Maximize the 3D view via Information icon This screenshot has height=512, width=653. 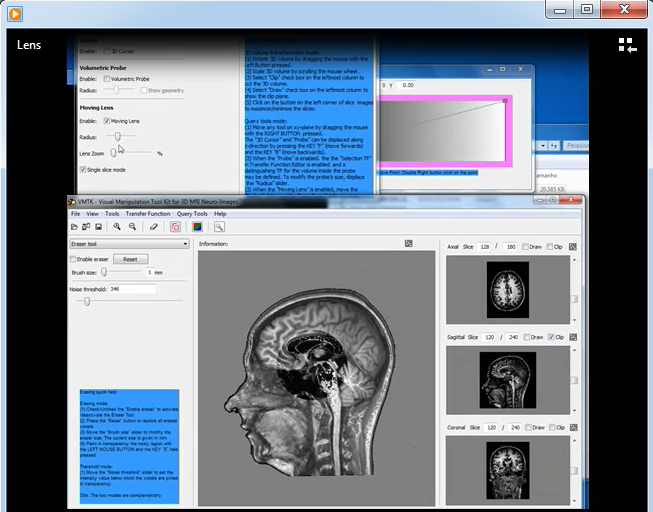click(409, 244)
